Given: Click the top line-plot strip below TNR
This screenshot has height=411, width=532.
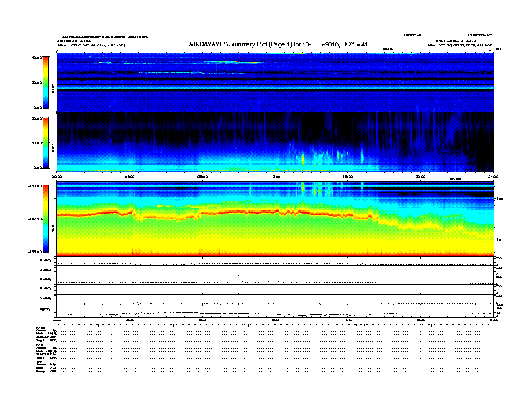Looking at the screenshot, I should (275, 261).
